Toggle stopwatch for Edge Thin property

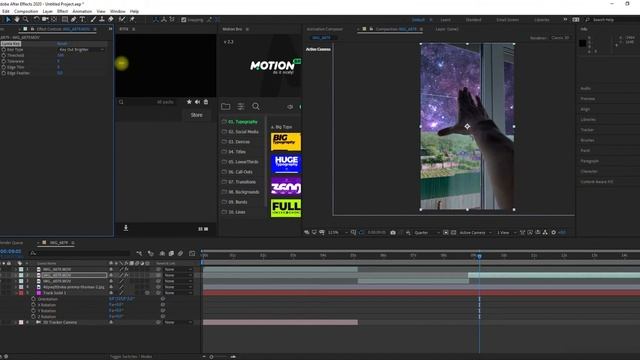(x=4, y=67)
